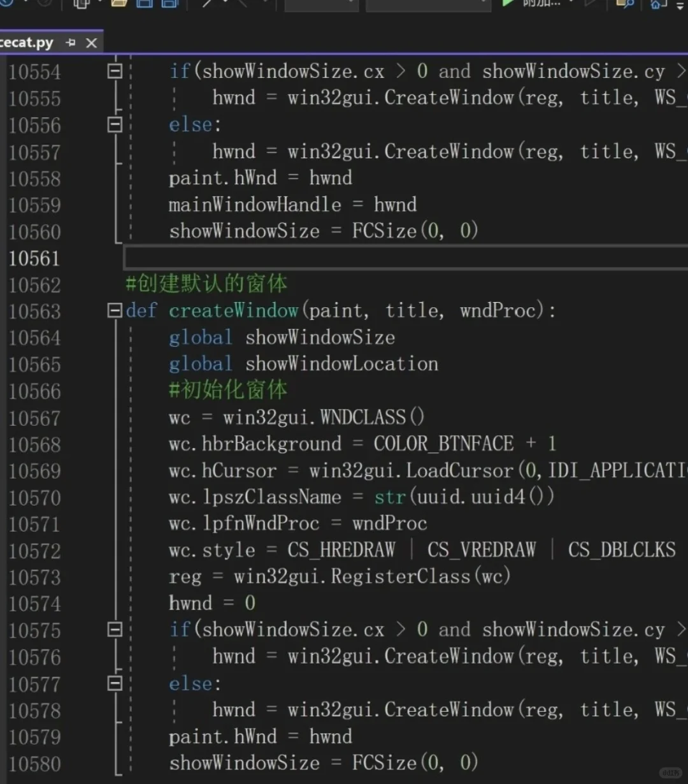Image resolution: width=688 pixels, height=784 pixels.
Task: Click 'wc = win32gui.WNDCLASS()' line
Action: coord(297,417)
